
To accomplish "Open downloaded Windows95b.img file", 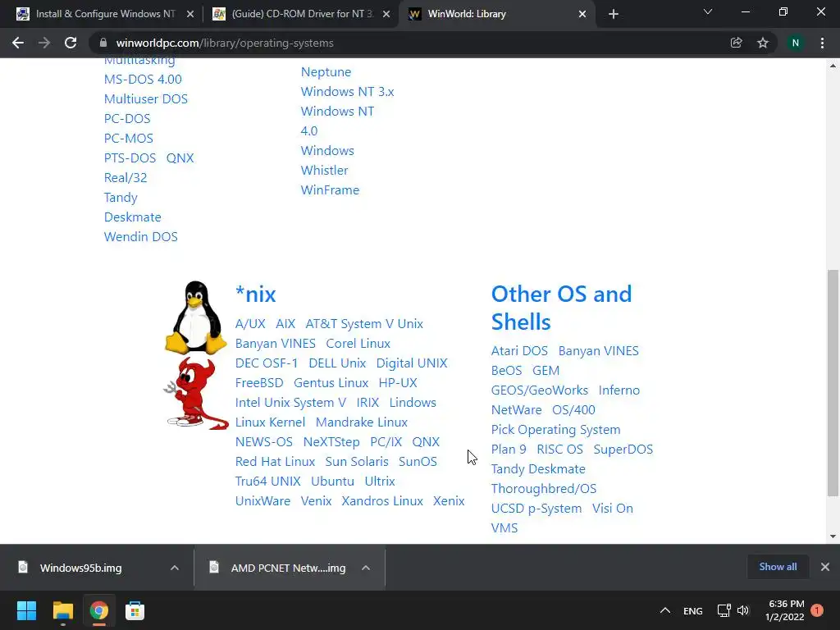I will [80, 568].
